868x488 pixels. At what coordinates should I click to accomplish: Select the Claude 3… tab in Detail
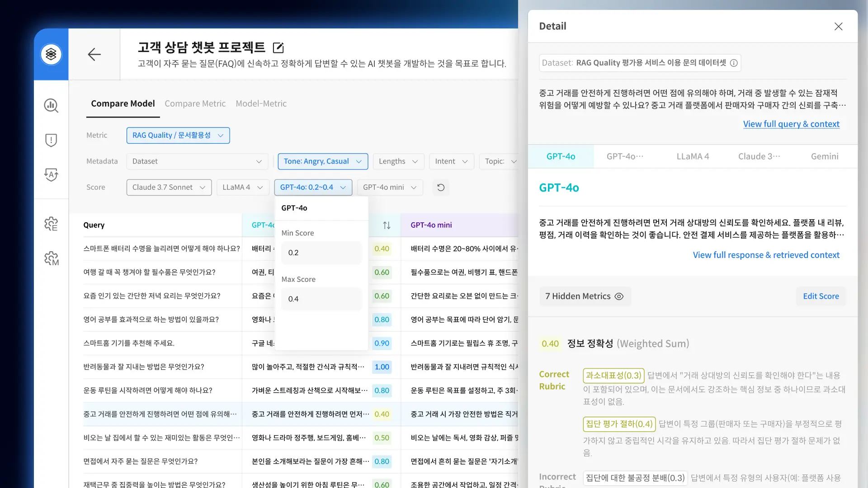click(759, 156)
